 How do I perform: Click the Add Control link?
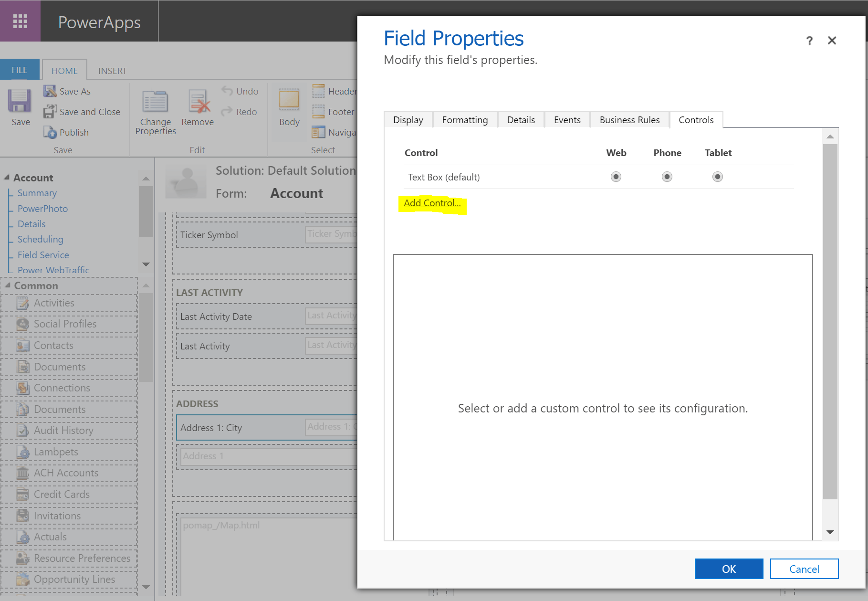(432, 203)
